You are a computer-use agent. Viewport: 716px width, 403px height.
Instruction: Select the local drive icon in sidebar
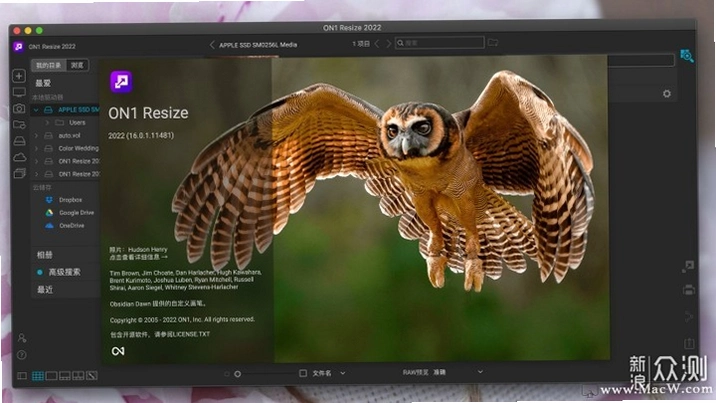(19, 141)
